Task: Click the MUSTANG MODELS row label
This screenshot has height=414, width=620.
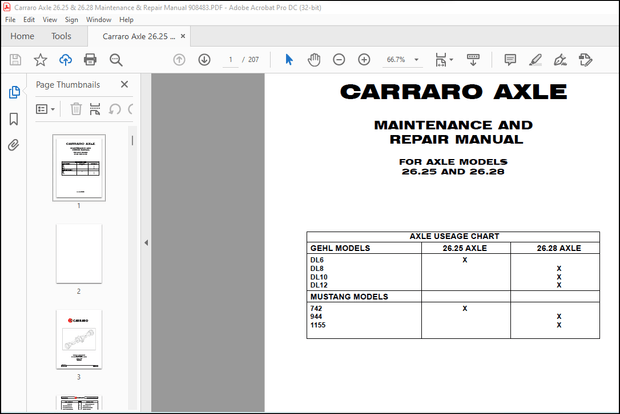Action: coord(349,297)
